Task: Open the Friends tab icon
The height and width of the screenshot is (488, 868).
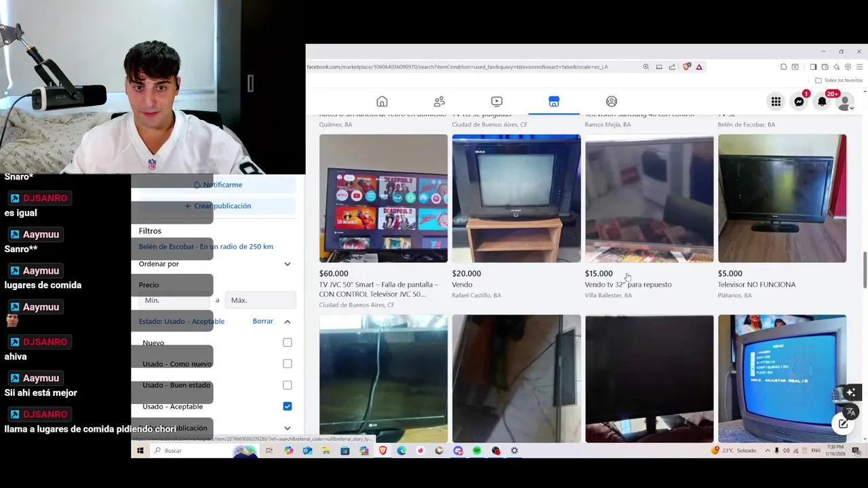Action: (439, 102)
